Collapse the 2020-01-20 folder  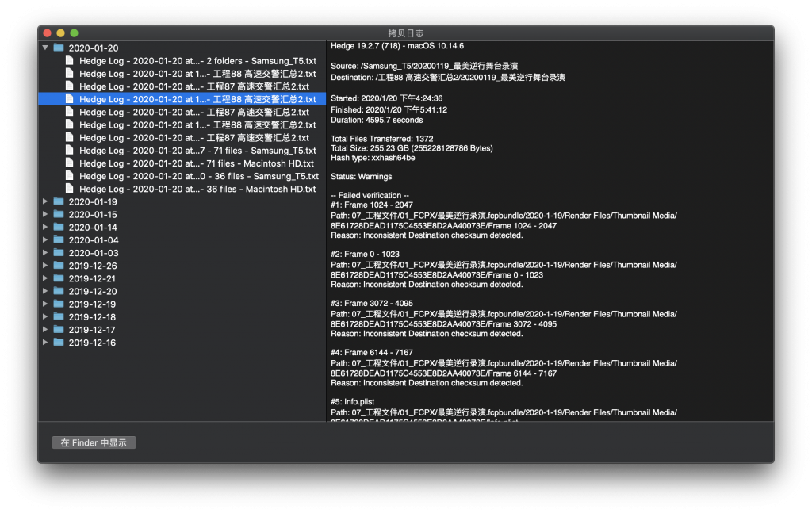45,48
